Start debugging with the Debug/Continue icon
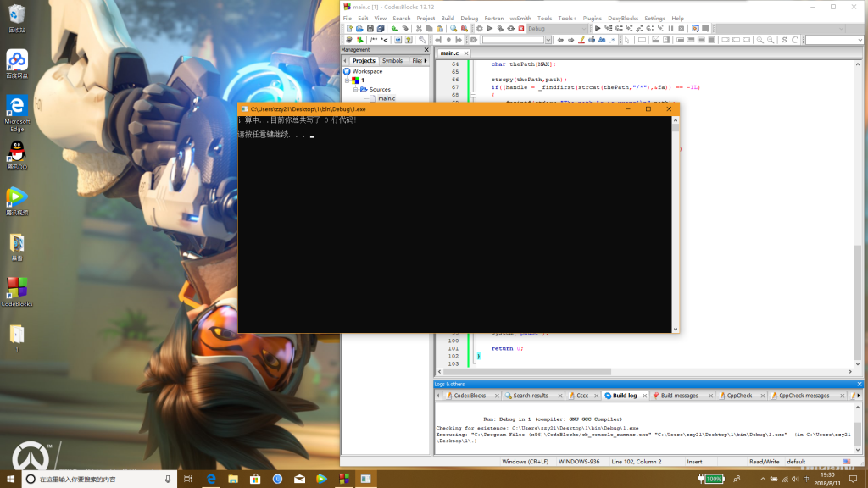Screen dimensions: 868x488 [x=598, y=29]
